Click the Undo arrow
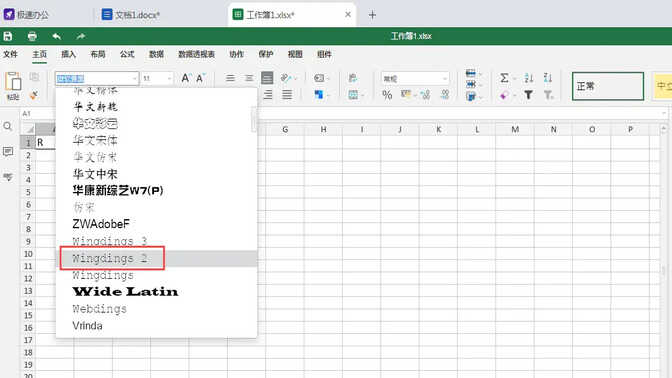This screenshot has height=378, width=672. pyautogui.click(x=56, y=36)
